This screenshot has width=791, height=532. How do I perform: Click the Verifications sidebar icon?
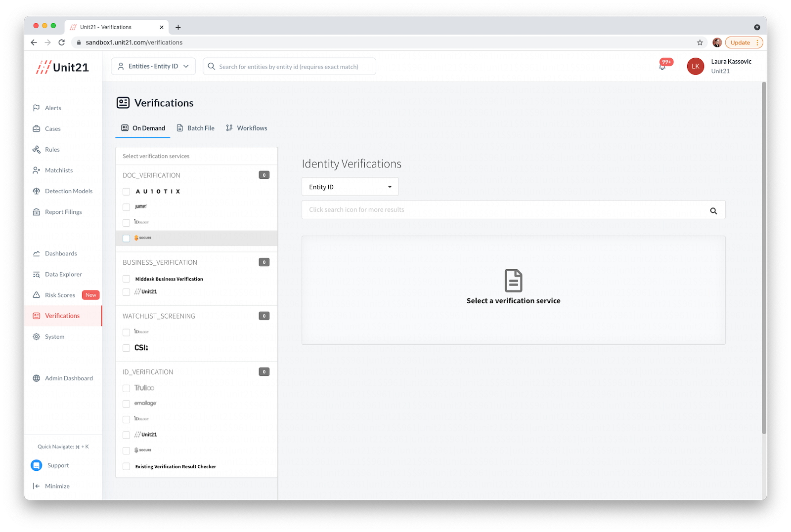(x=37, y=316)
